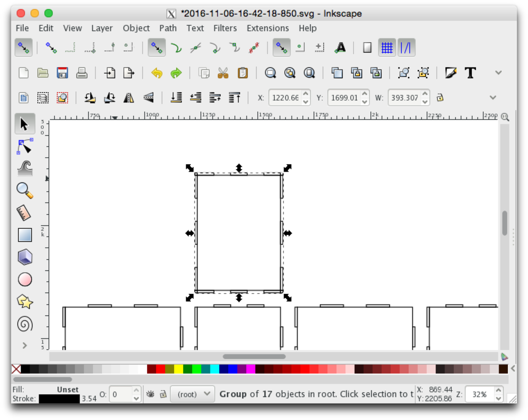Click the Export icon
Screen dimensions: 528x420
point(129,73)
